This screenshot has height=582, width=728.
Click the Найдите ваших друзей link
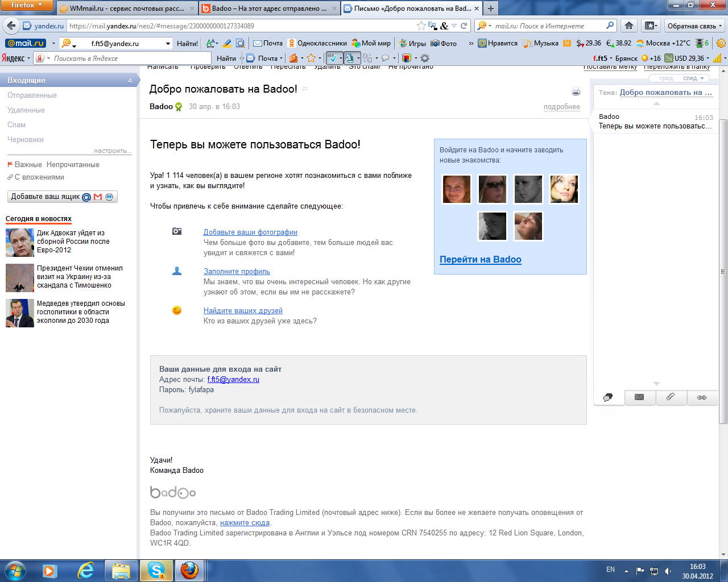243,310
